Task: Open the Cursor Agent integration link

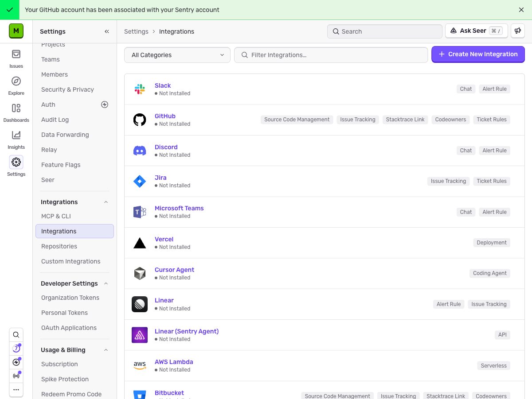Action: pos(174,270)
